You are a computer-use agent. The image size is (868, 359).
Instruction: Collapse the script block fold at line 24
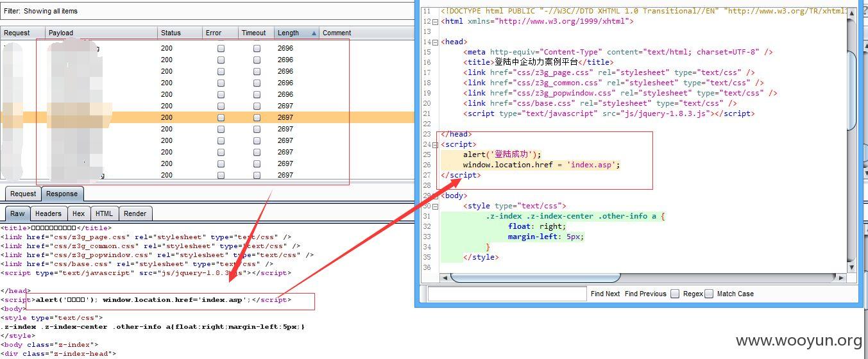[x=436, y=144]
